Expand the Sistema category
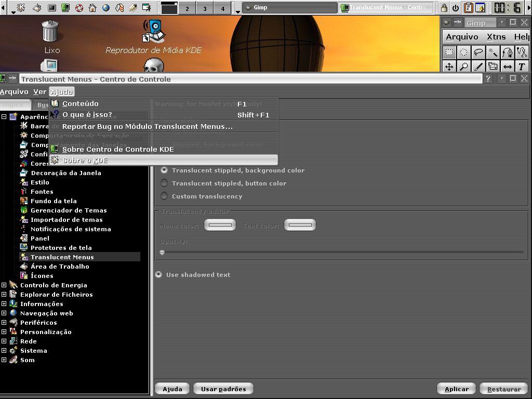 pos(4,351)
